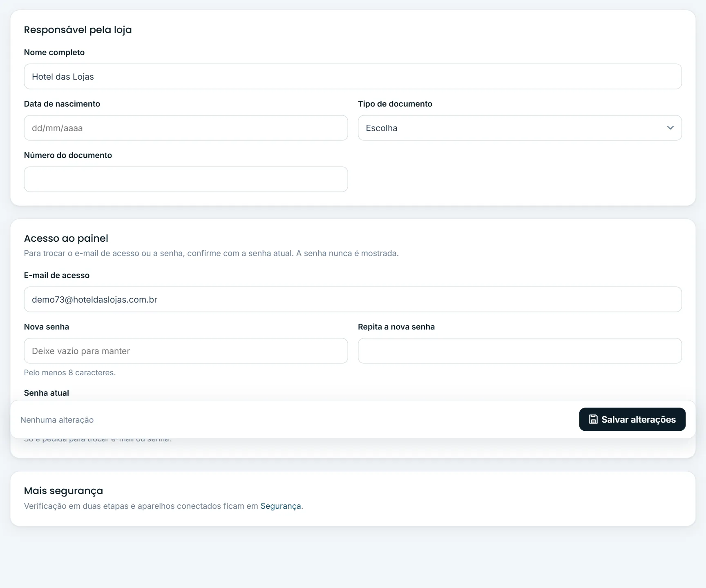The height and width of the screenshot is (588, 706).
Task: Click the Acesso ao painel heading
Action: click(x=66, y=238)
